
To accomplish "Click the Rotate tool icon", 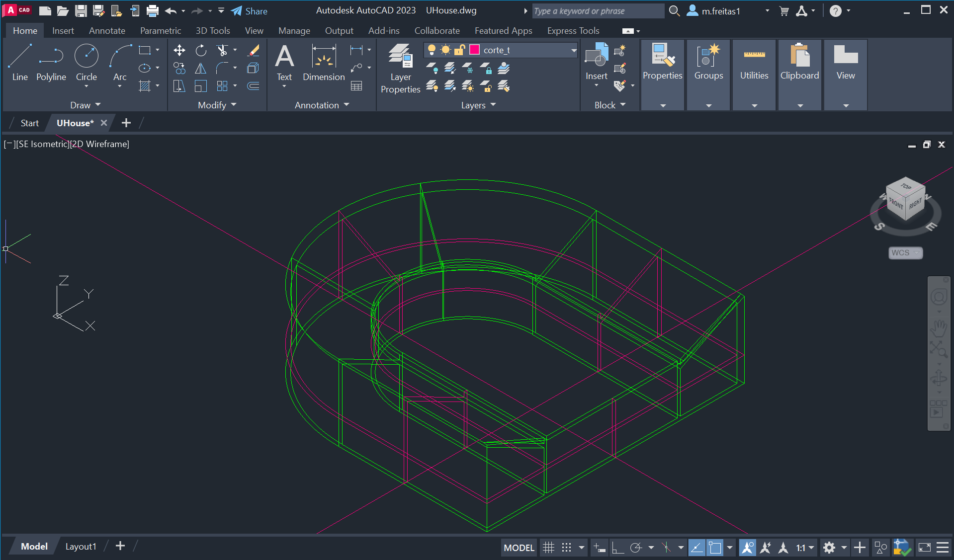I will click(x=201, y=50).
